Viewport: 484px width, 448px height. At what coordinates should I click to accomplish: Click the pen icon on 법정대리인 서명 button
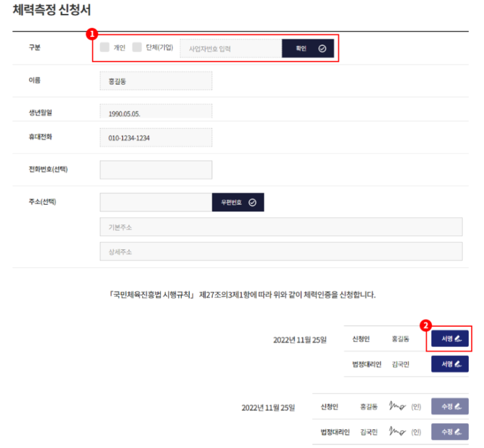click(x=457, y=364)
